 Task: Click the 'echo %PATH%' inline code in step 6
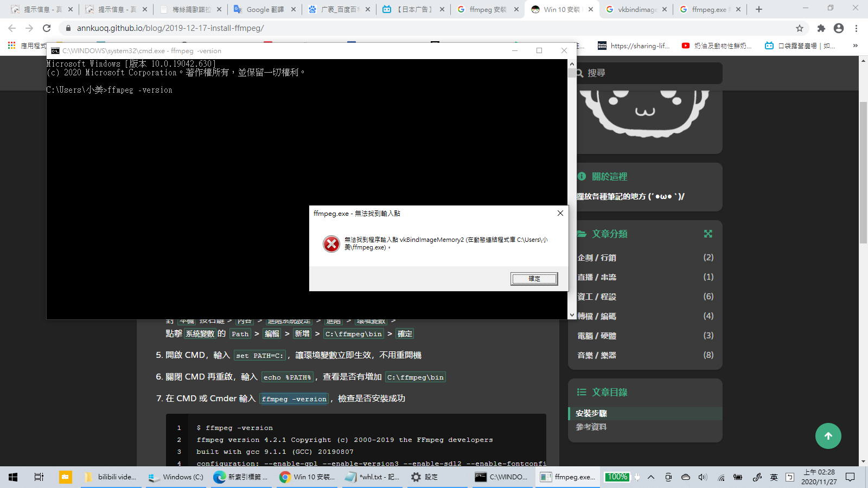click(288, 377)
